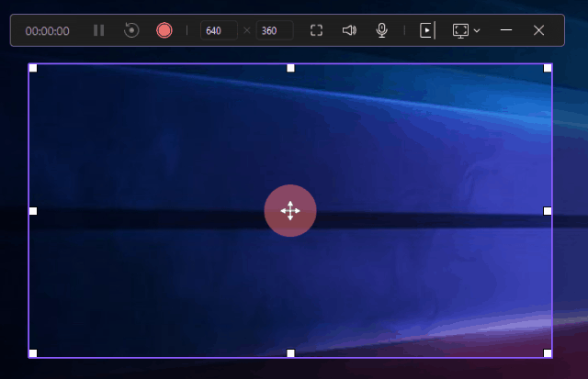The width and height of the screenshot is (588, 379).
Task: Click the restart recording icon
Action: [x=131, y=30]
